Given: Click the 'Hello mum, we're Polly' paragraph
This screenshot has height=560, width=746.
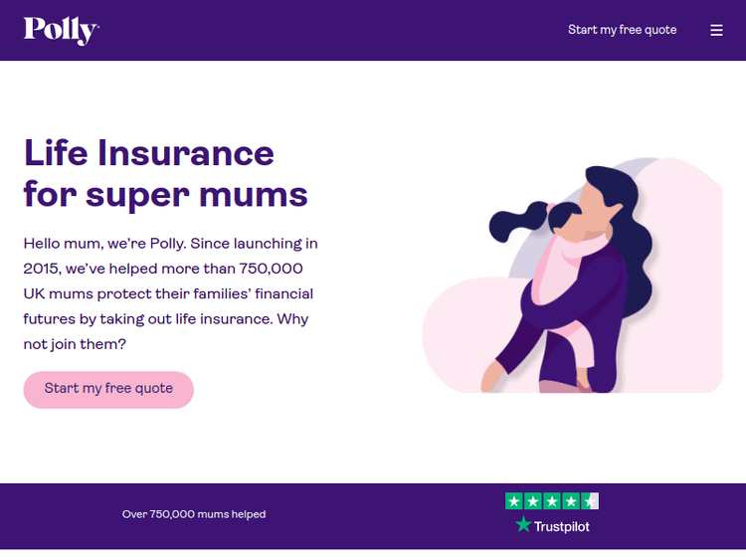Looking at the screenshot, I should tap(171, 293).
